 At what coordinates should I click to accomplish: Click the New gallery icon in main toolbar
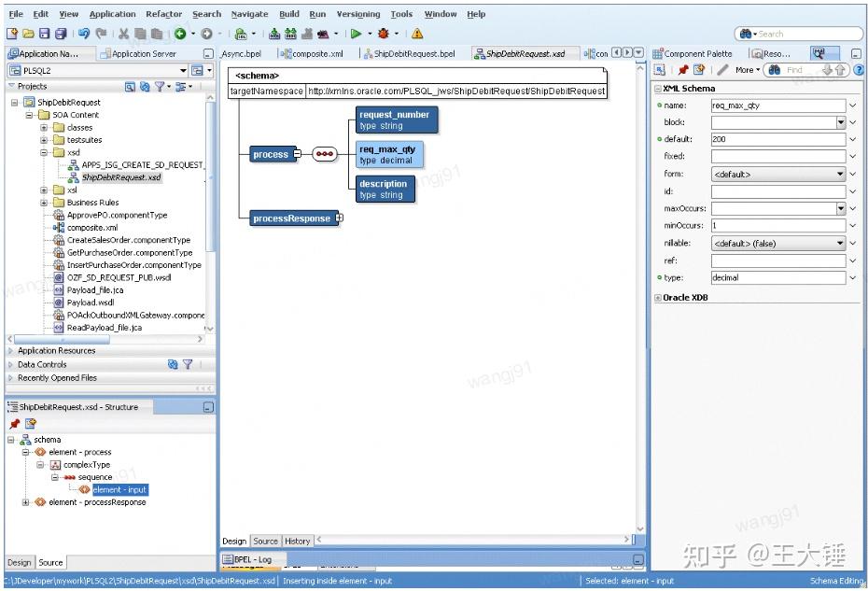pyautogui.click(x=11, y=34)
